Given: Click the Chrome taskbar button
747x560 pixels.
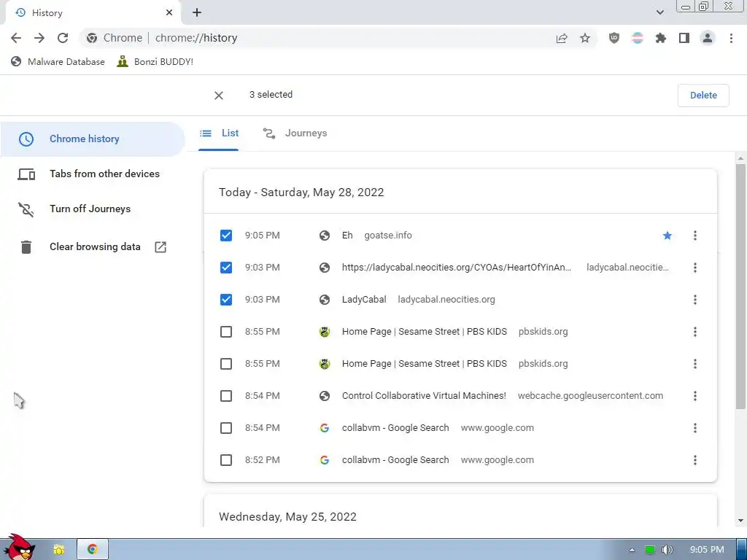Looking at the screenshot, I should coord(93,550).
